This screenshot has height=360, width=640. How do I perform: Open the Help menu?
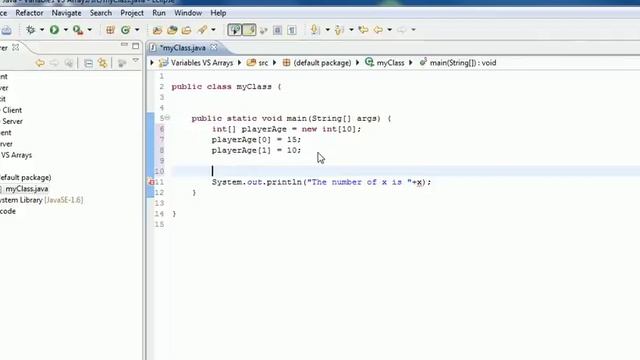click(x=218, y=13)
